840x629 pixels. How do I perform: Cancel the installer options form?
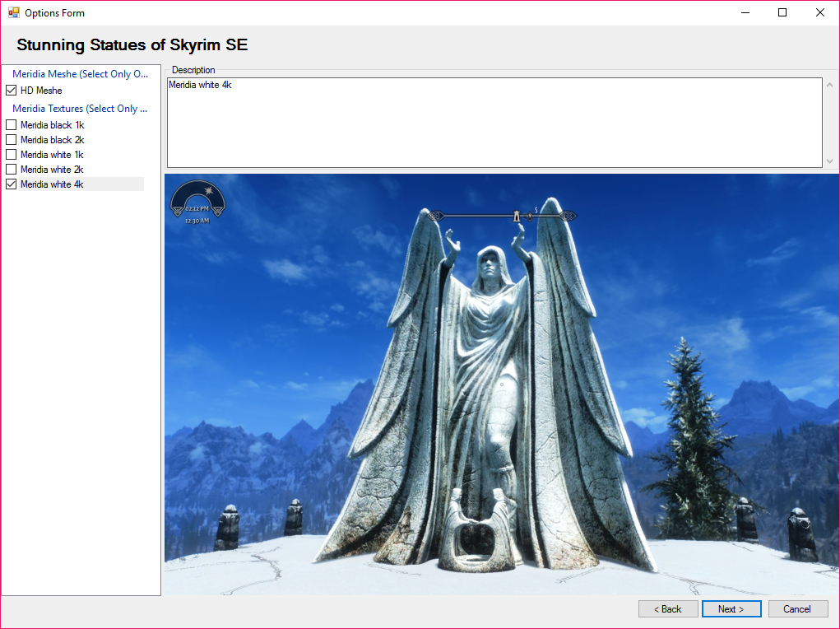798,609
